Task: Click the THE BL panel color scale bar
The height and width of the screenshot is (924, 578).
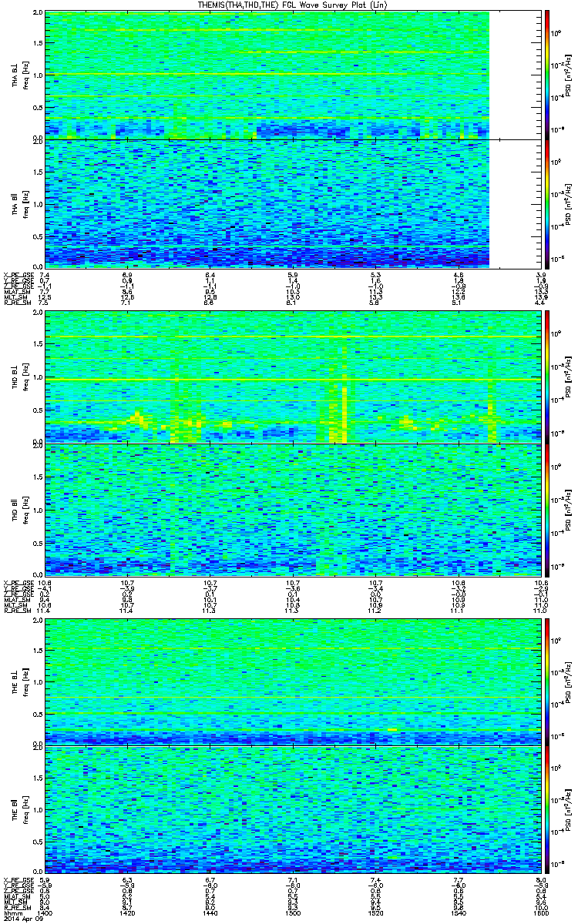Action: click(x=547, y=681)
